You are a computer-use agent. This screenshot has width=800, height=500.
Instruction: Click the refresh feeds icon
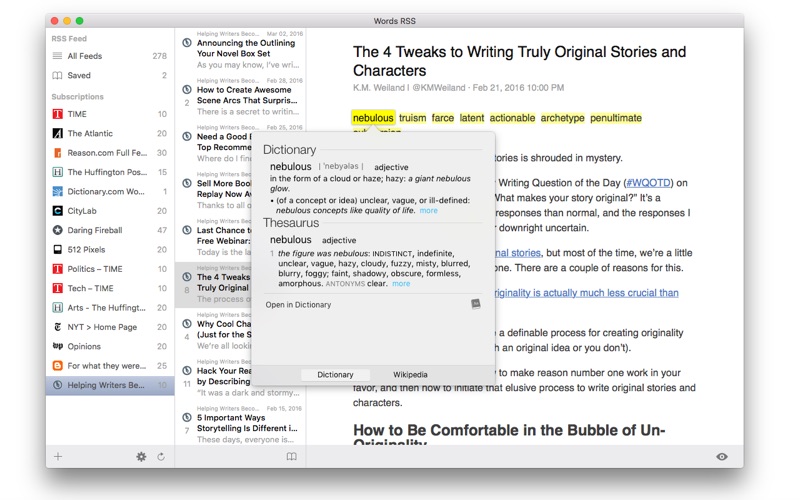pyautogui.click(x=161, y=457)
